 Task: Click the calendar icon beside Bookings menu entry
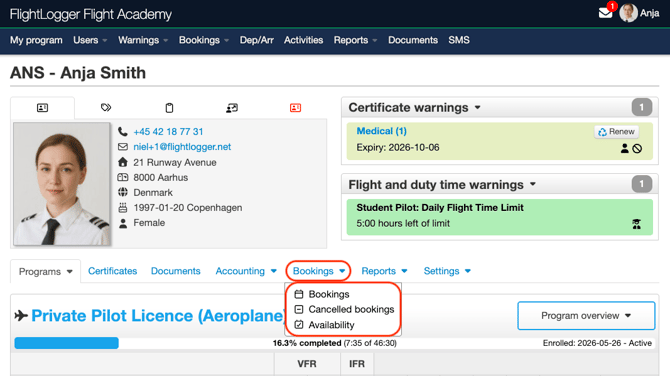point(299,294)
